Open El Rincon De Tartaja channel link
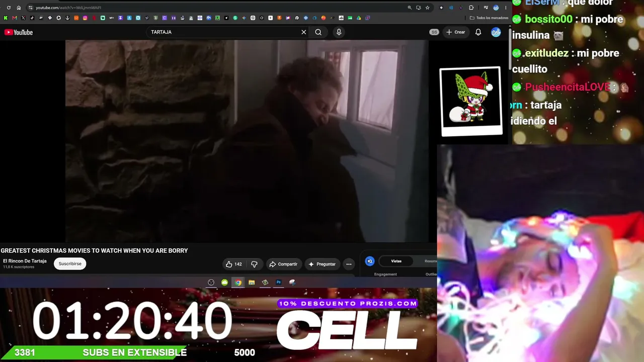 25,261
